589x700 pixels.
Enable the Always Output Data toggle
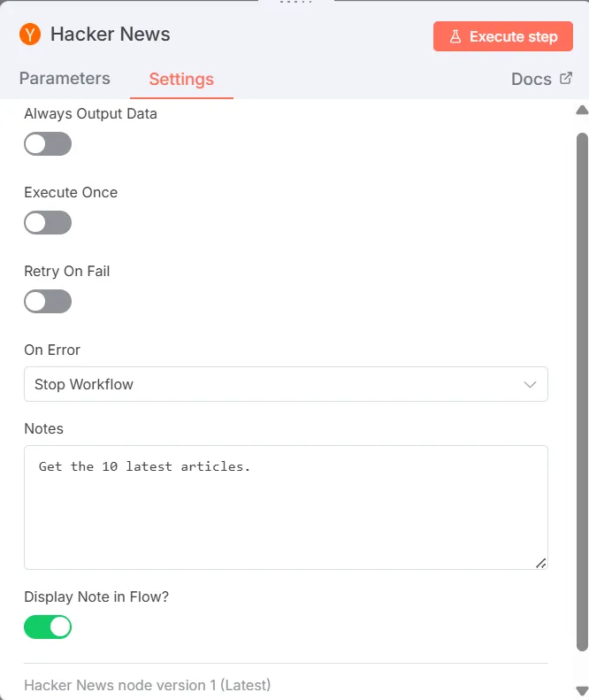pos(48,144)
